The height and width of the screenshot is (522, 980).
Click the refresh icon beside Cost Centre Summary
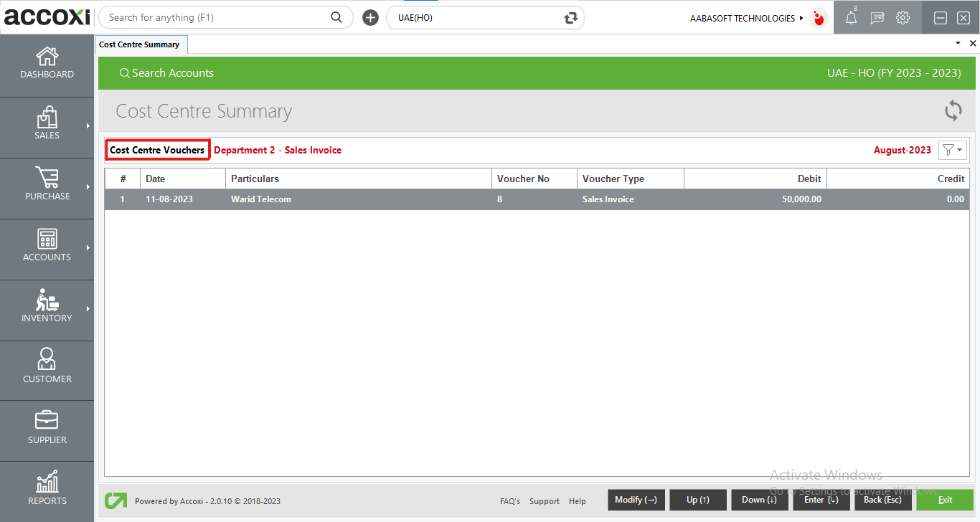(x=953, y=111)
